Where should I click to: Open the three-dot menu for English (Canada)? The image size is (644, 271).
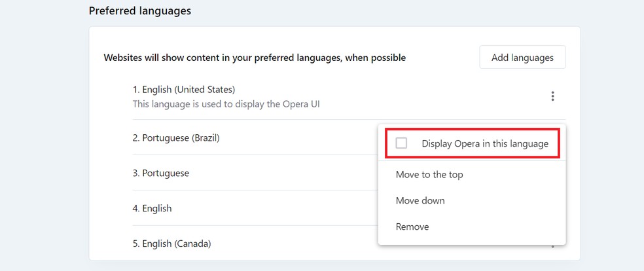coord(552,246)
